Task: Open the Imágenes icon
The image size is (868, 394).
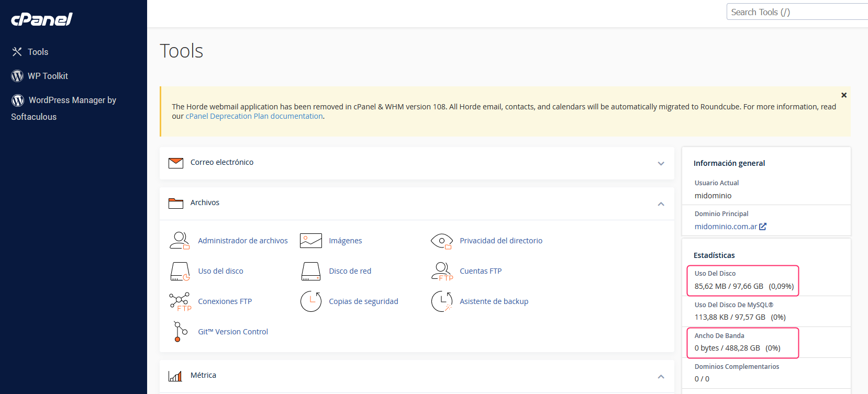Action: 310,241
